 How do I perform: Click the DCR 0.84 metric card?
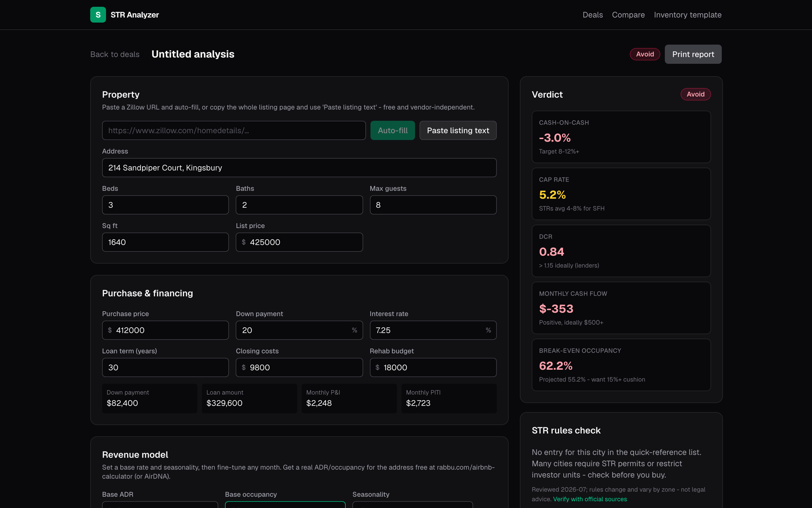(621, 251)
